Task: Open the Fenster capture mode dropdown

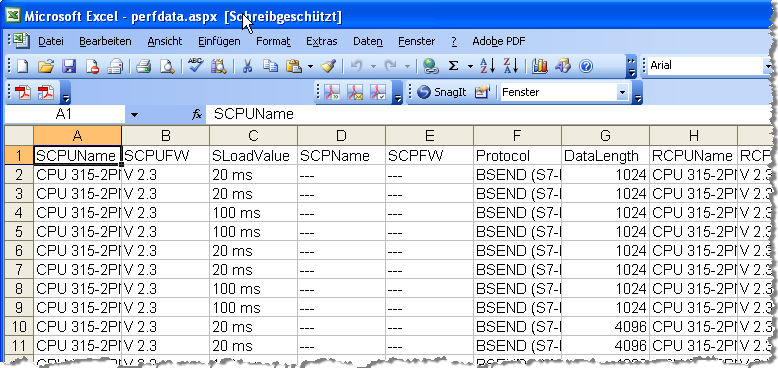Action: pyautogui.click(x=622, y=92)
